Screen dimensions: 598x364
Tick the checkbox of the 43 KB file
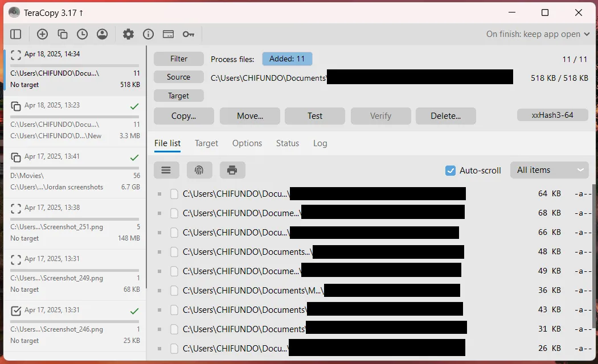coord(174,310)
